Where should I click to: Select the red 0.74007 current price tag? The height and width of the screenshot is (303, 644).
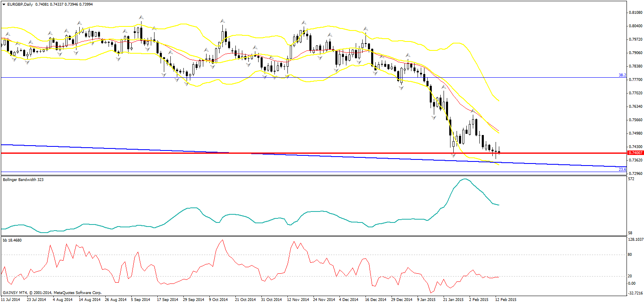pyautogui.click(x=635, y=153)
